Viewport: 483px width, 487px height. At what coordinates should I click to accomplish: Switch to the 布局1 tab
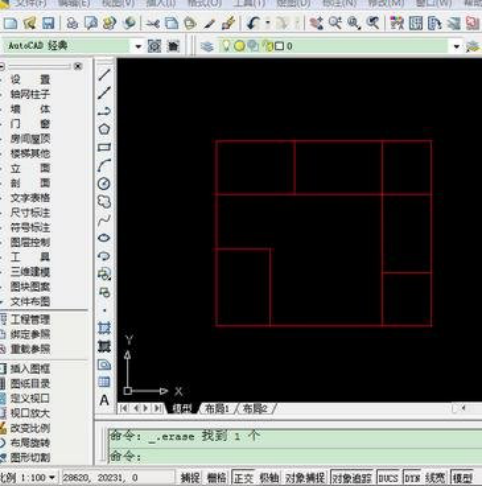(x=217, y=409)
